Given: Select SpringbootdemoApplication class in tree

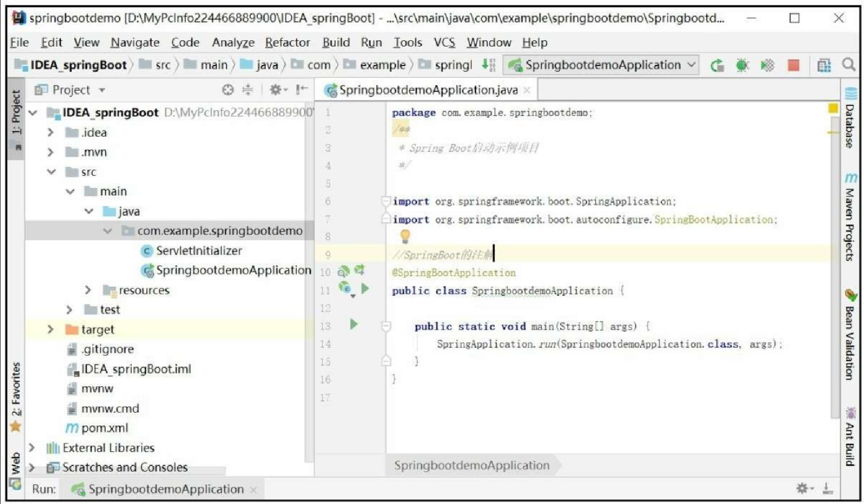Looking at the screenshot, I should click(226, 270).
